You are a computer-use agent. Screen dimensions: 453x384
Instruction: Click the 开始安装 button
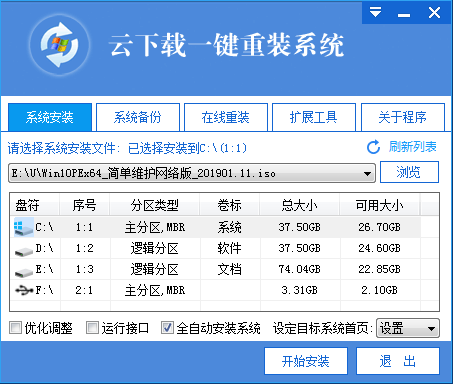click(306, 361)
